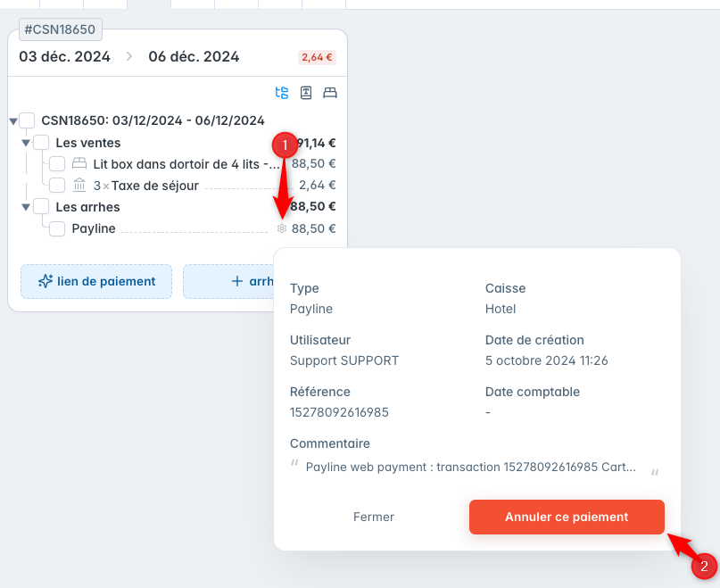Viewport: 720px width, 588px height.
Task: Collapse the CSN18650 tree node
Action: pyautogui.click(x=13, y=121)
